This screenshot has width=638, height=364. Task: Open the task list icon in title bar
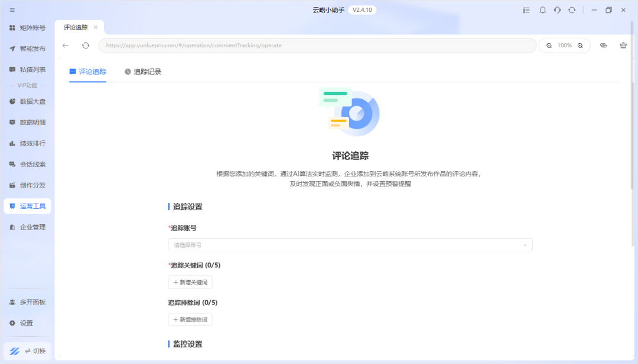(526, 10)
